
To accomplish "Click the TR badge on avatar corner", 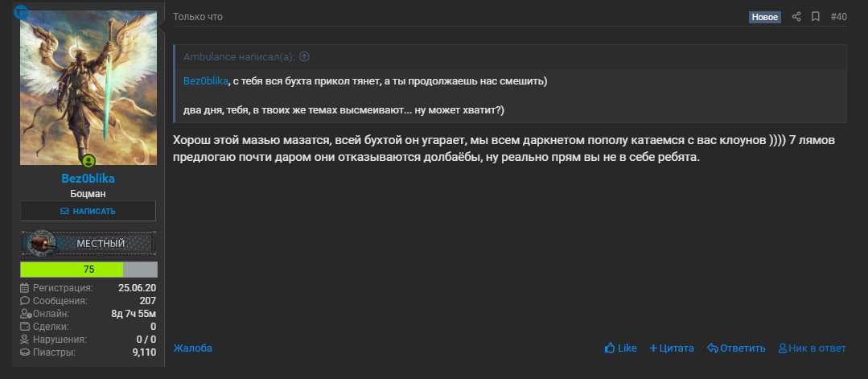I will (21, 11).
